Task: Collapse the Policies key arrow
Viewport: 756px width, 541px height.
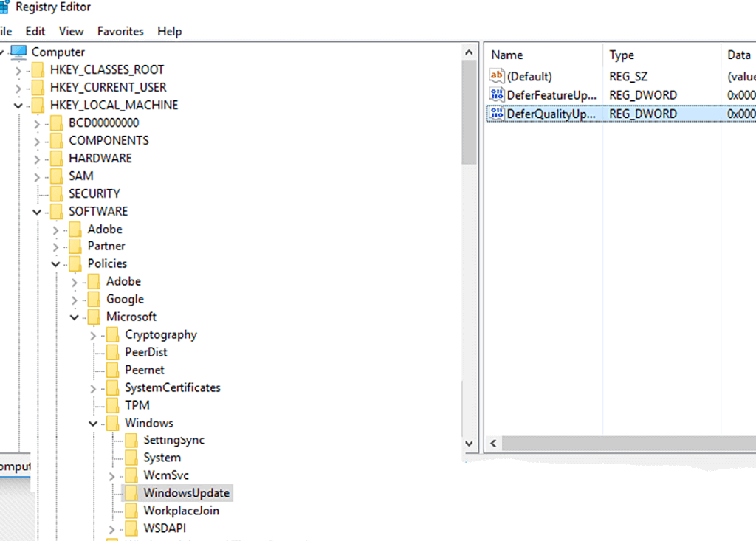Action: (55, 264)
